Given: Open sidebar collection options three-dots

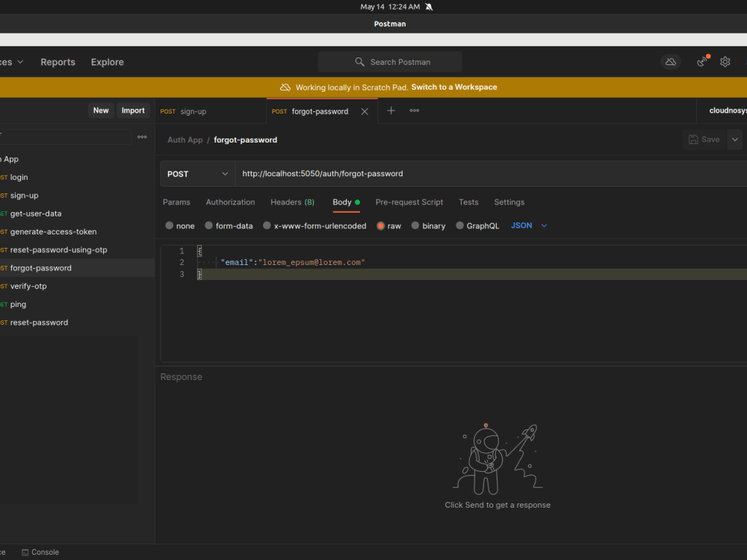Looking at the screenshot, I should pyautogui.click(x=142, y=137).
